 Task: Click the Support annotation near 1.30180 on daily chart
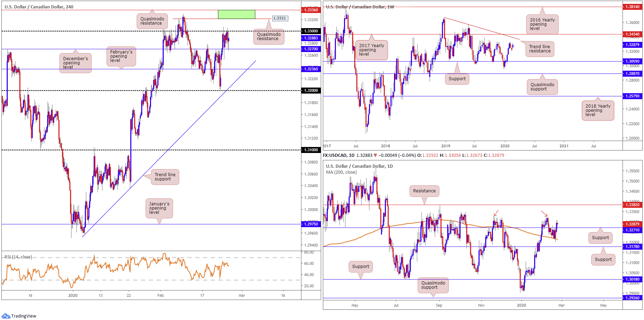click(361, 267)
